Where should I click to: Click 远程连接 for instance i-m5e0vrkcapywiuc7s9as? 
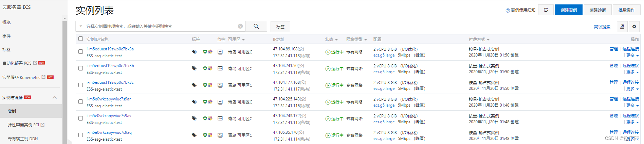click(x=630, y=115)
